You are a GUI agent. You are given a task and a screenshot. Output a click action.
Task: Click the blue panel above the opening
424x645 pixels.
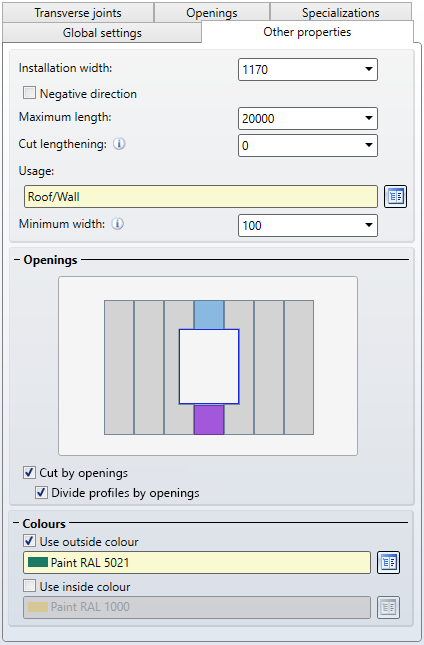click(x=209, y=315)
